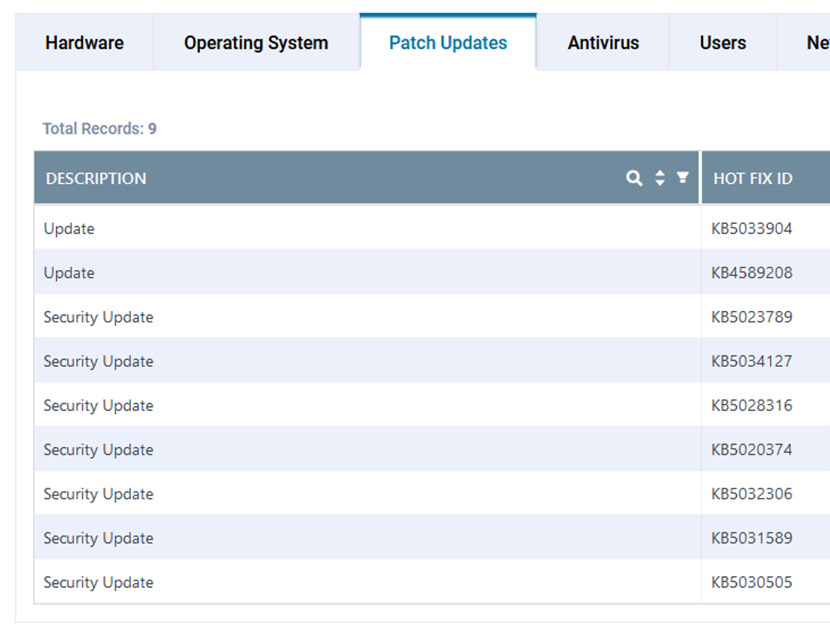The width and height of the screenshot is (830, 644).
Task: Select the Patch Updates tab
Action: pos(448,42)
